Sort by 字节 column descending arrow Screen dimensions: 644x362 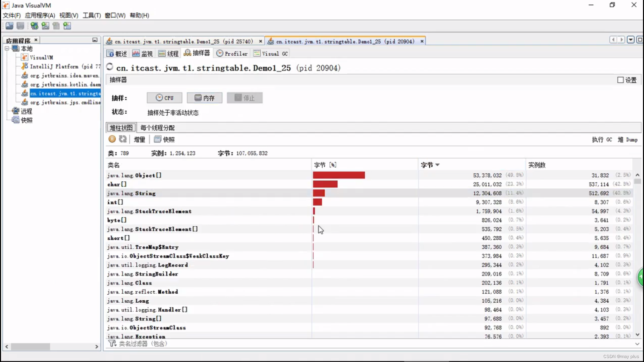point(437,165)
